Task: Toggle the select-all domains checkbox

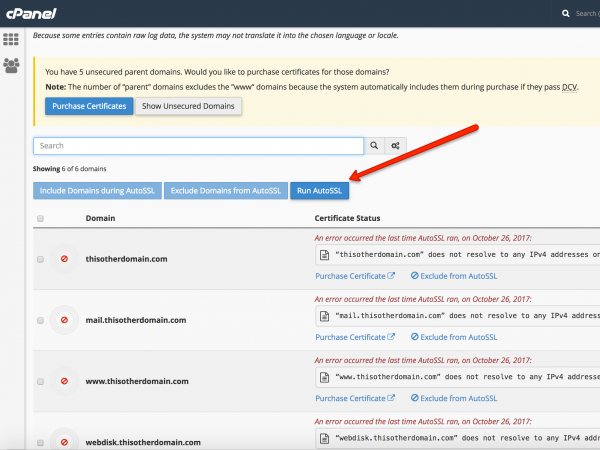Action: tap(40, 218)
